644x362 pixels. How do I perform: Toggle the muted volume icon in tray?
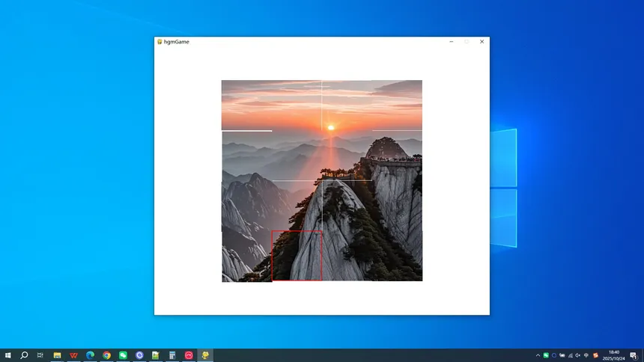click(x=578, y=355)
